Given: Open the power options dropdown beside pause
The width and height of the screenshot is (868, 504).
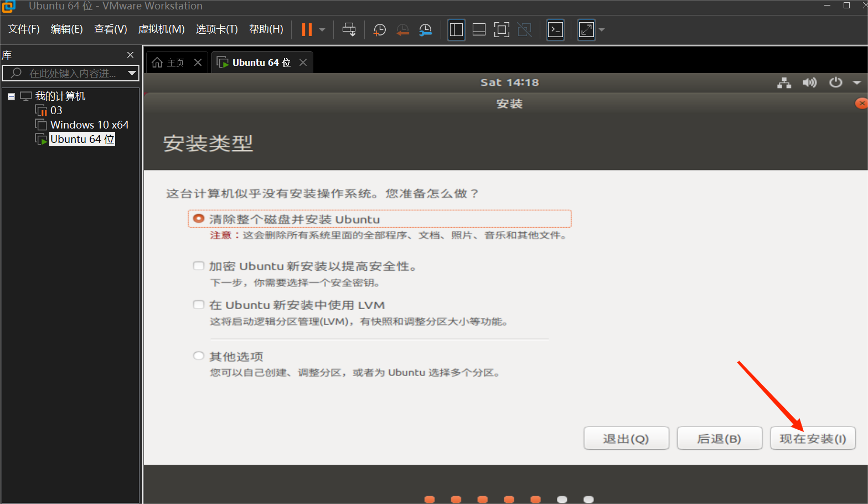Looking at the screenshot, I should [x=322, y=30].
